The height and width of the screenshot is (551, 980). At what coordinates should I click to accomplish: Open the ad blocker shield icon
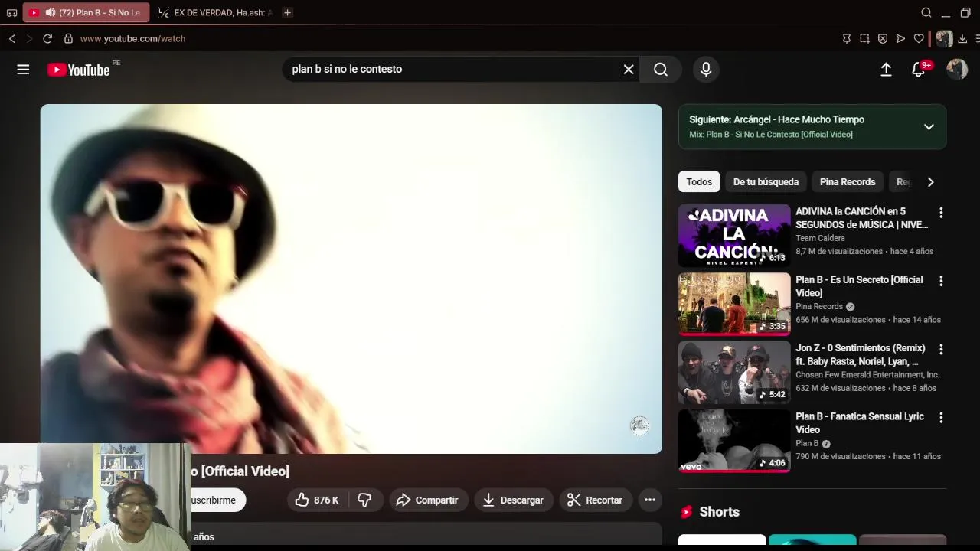point(883,38)
